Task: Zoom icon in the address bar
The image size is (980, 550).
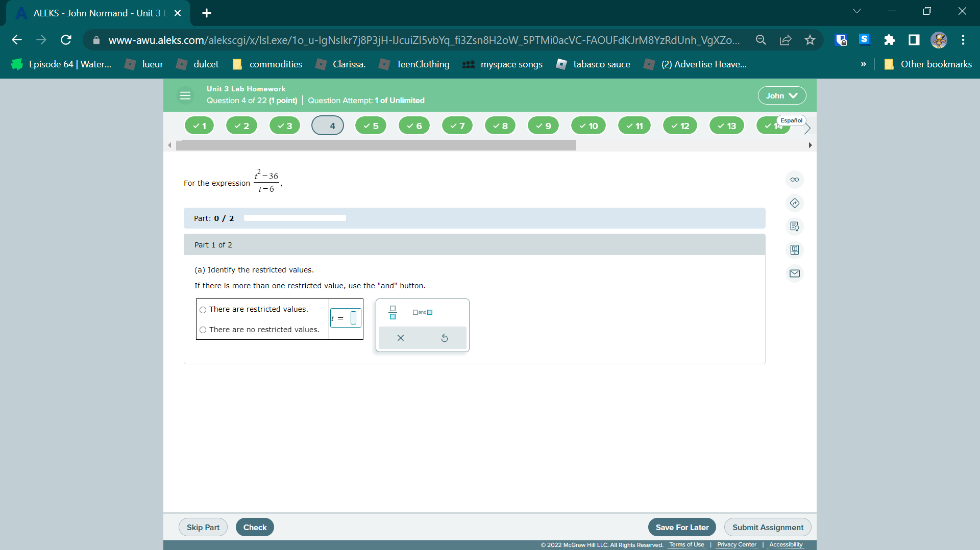Action: (x=761, y=40)
